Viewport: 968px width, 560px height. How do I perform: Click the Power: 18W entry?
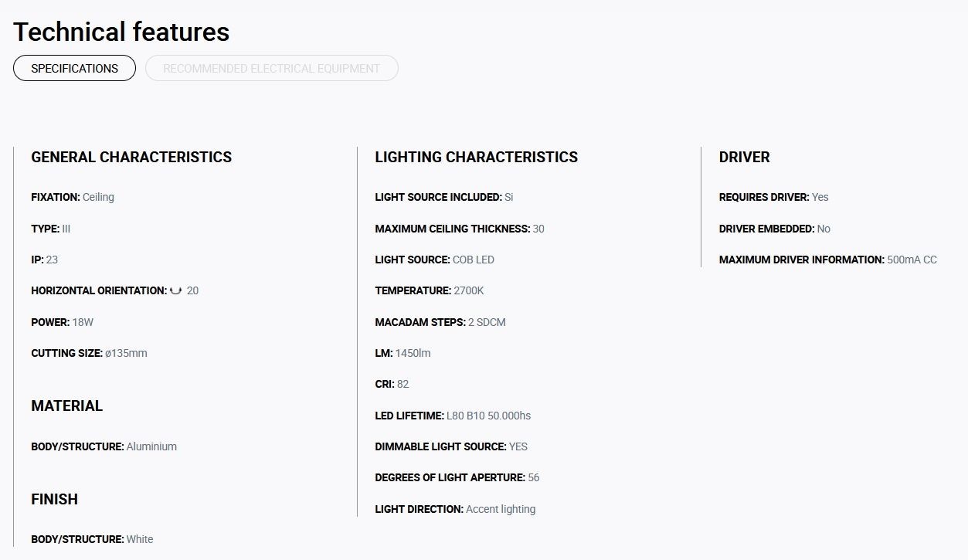pyautogui.click(x=62, y=322)
